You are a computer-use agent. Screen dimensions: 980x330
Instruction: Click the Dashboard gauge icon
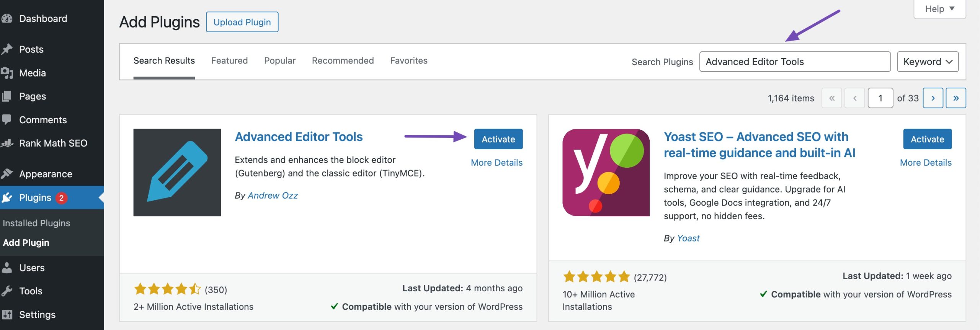pyautogui.click(x=7, y=18)
